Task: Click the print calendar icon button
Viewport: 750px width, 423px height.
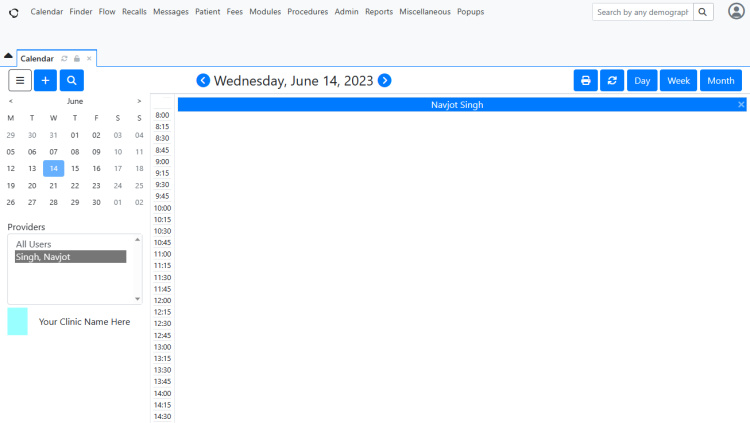Action: coord(586,80)
